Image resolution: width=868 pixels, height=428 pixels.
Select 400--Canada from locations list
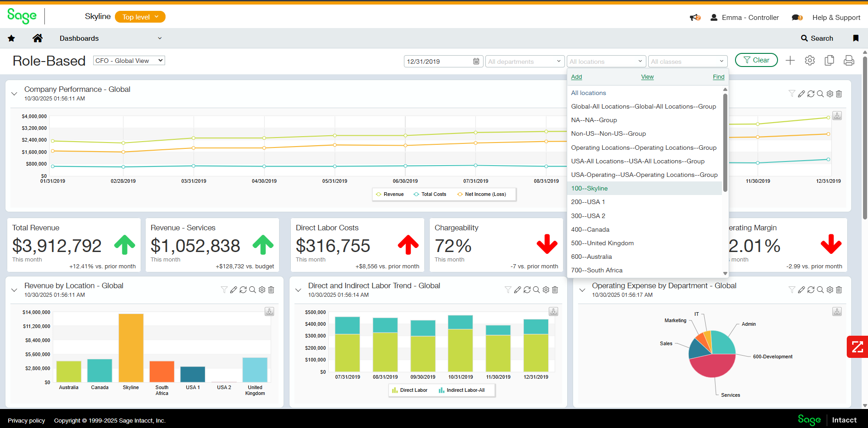[x=590, y=229]
